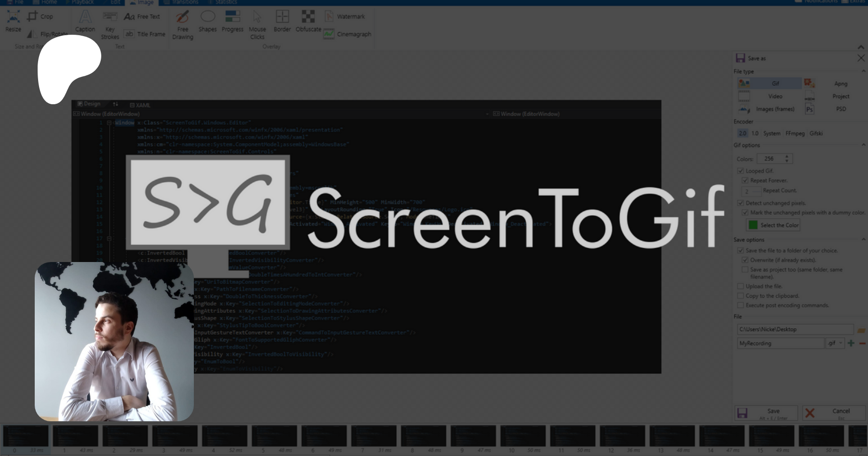Open the Caption text tool
The width and height of the screenshot is (868, 456).
point(85,21)
